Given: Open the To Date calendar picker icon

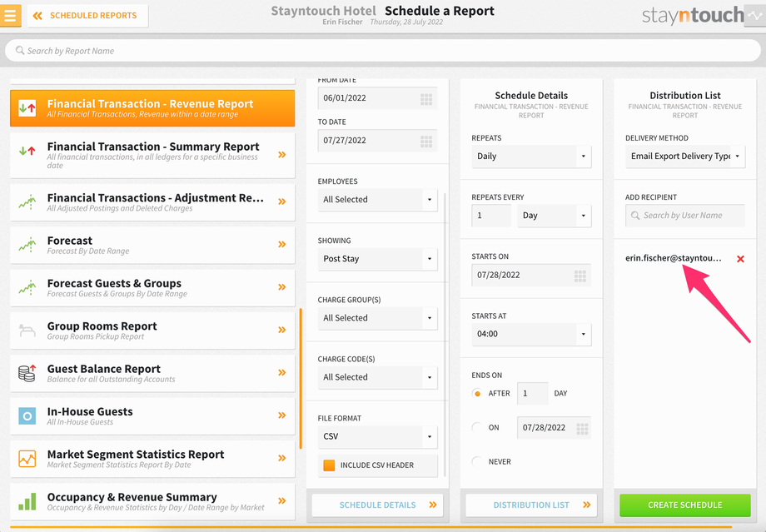Looking at the screenshot, I should tap(426, 142).
